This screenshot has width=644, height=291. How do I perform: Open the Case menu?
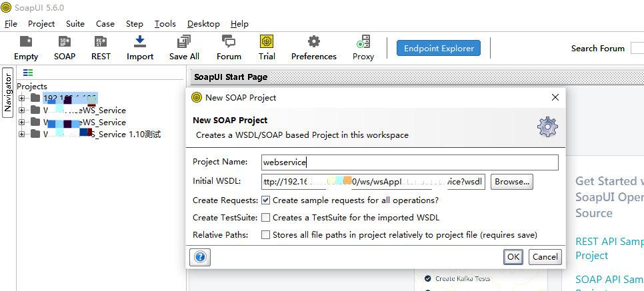(105, 24)
